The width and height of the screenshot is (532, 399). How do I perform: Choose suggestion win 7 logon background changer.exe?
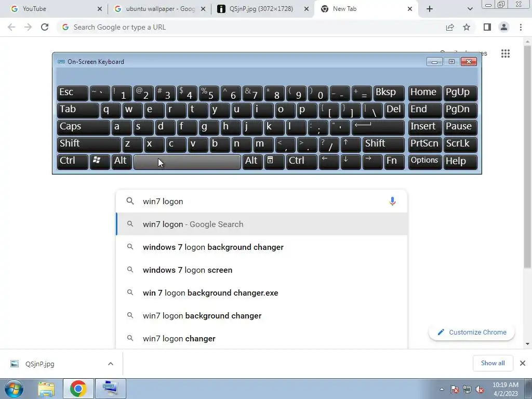pyautogui.click(x=262, y=293)
